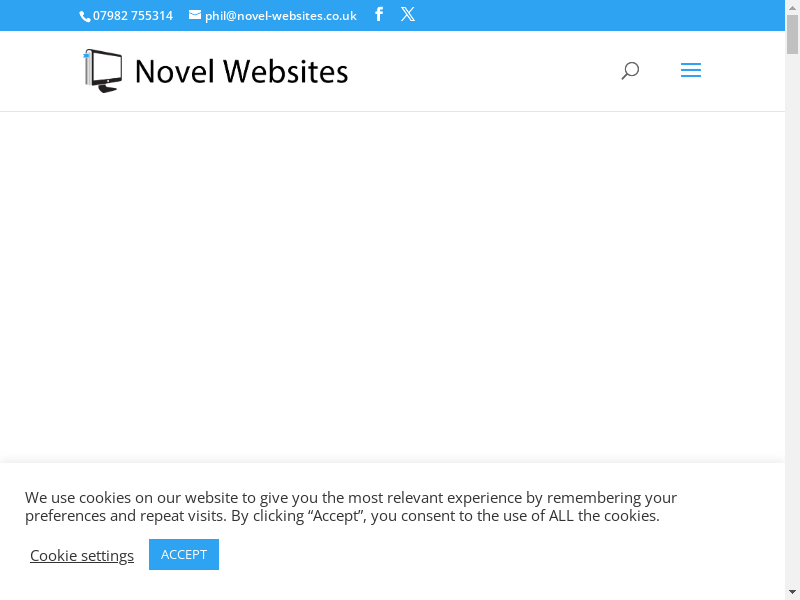
Task: Open the X (Twitter) social link
Action: click(408, 15)
